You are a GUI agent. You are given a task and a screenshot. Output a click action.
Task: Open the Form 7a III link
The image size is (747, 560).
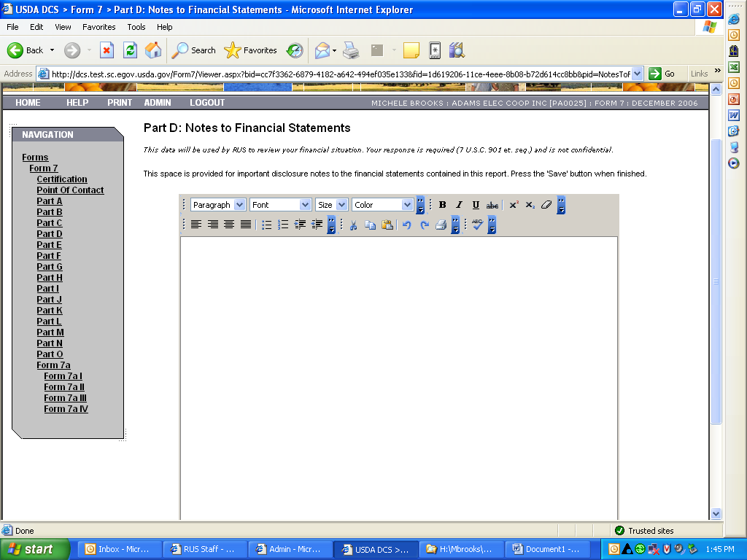65,398
